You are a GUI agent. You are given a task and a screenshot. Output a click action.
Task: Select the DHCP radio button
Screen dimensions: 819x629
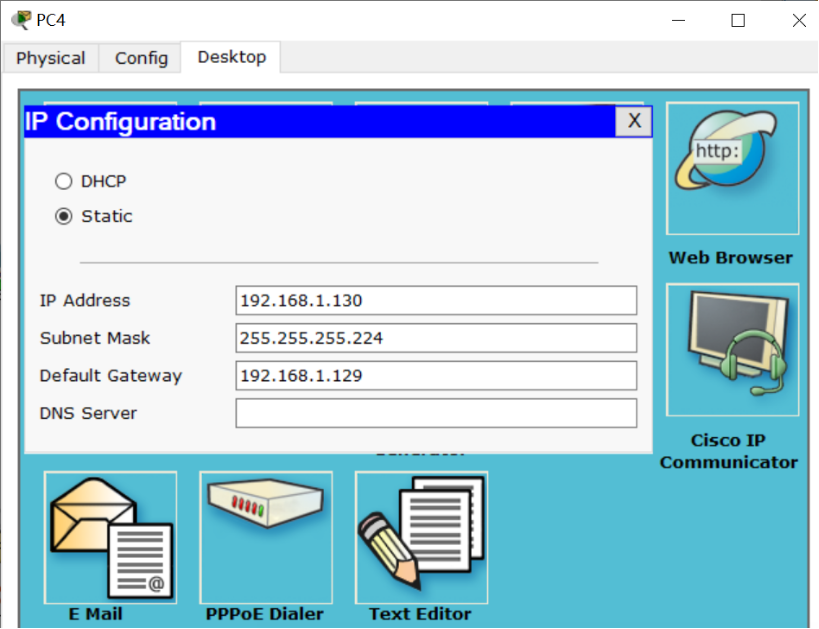[x=64, y=181]
